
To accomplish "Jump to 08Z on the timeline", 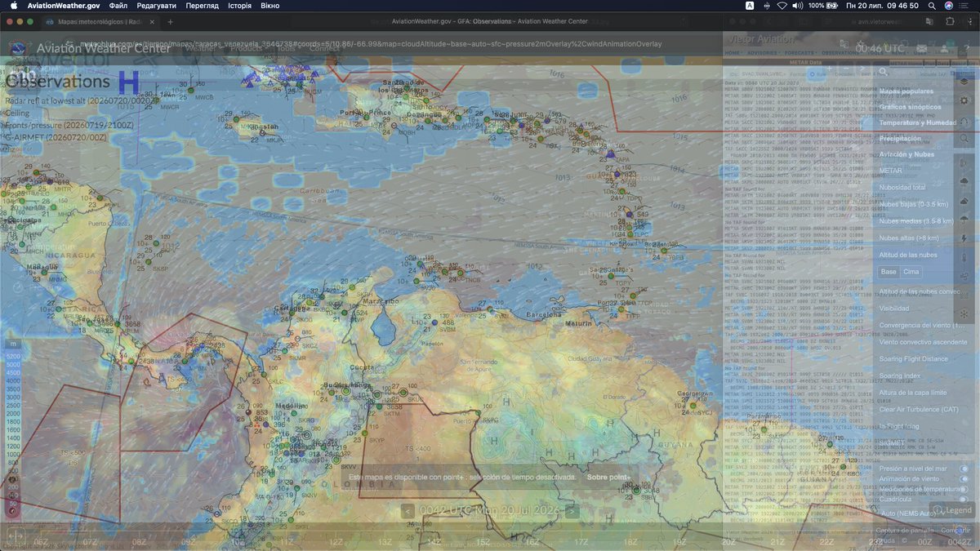I will (139, 542).
